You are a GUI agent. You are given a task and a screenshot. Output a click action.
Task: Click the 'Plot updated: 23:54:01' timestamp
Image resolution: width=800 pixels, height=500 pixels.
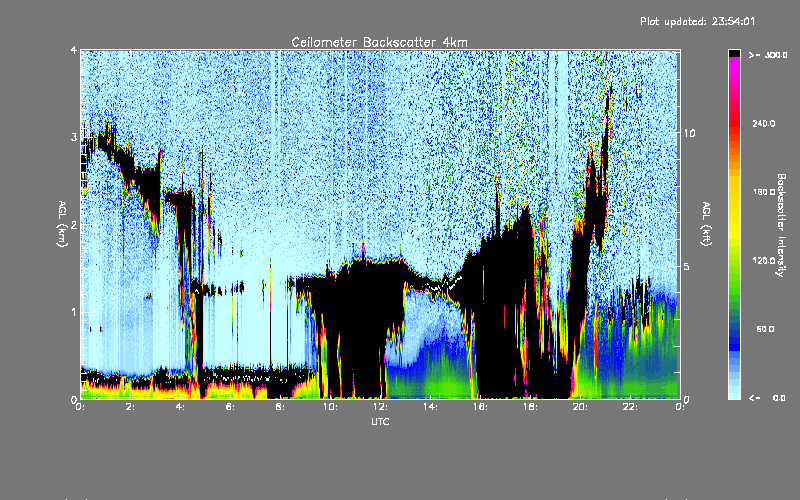coord(697,21)
